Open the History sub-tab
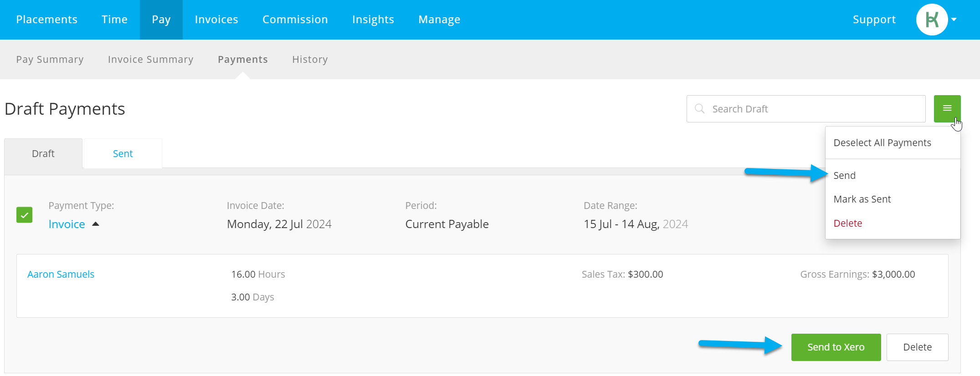Viewport: 980px width, 376px height. 310,59
